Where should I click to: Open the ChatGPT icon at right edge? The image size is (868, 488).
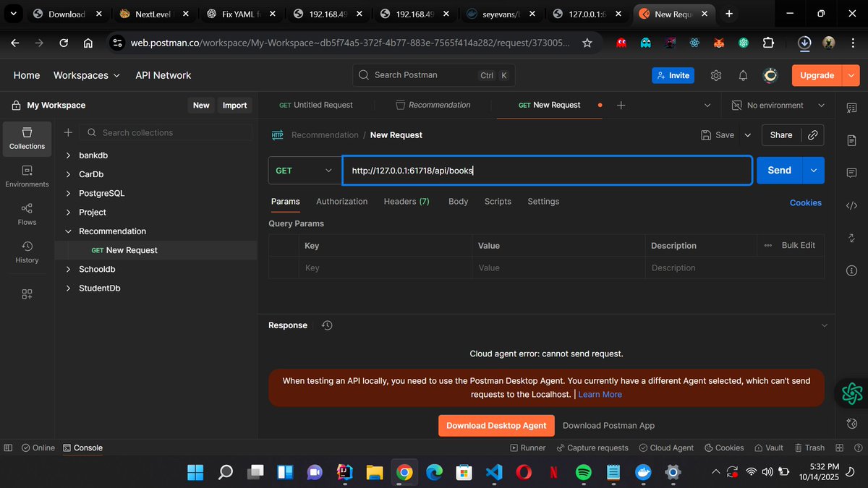[852, 393]
